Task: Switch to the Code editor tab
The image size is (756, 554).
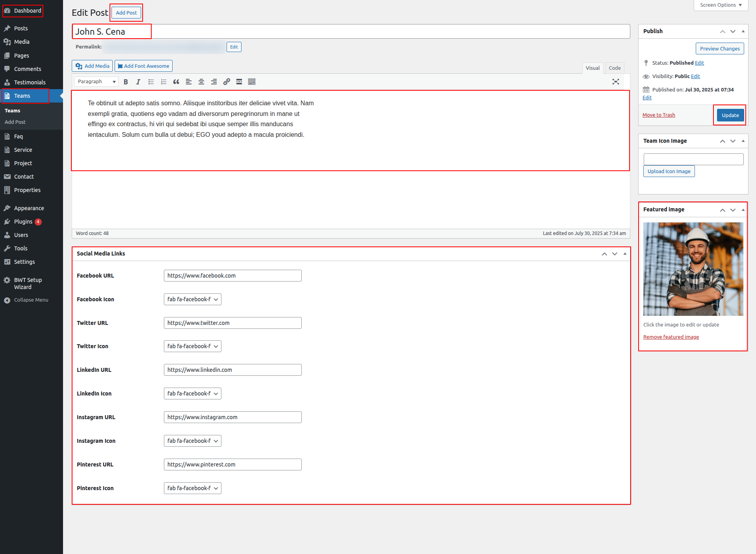Action: point(614,68)
